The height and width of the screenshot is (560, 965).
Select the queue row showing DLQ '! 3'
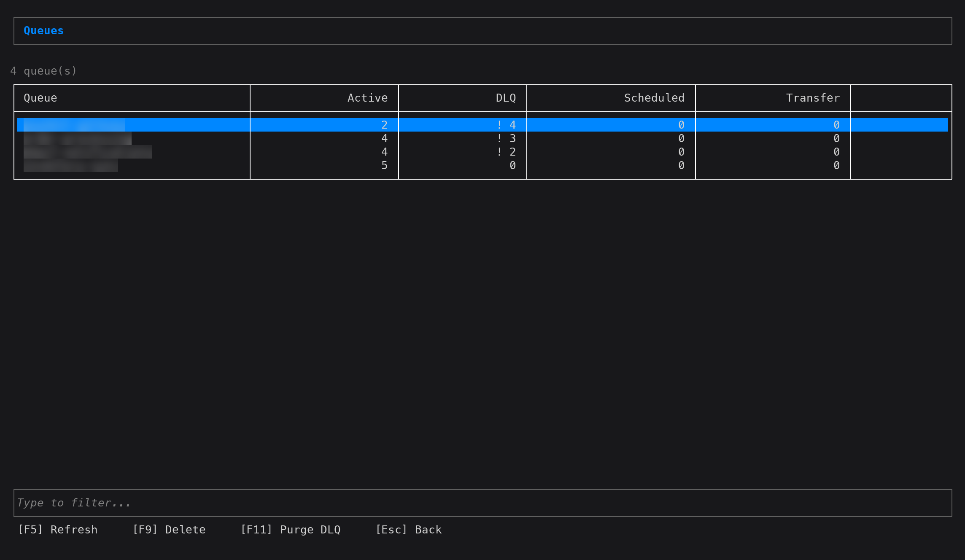(482, 138)
